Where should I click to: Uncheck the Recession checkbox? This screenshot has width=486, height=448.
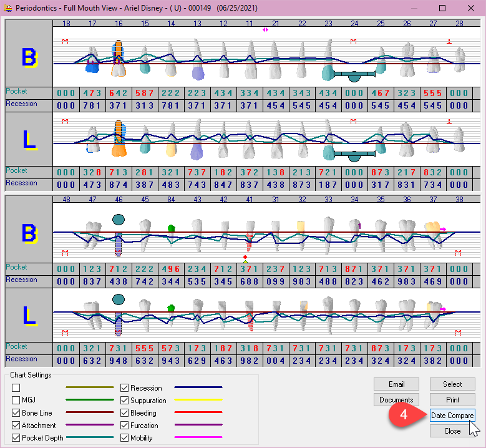124,388
